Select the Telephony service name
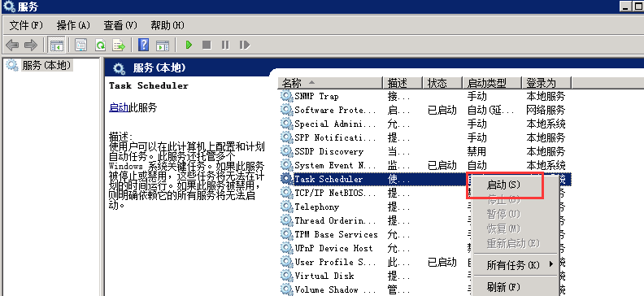The height and width of the screenshot is (296, 644). tap(316, 207)
